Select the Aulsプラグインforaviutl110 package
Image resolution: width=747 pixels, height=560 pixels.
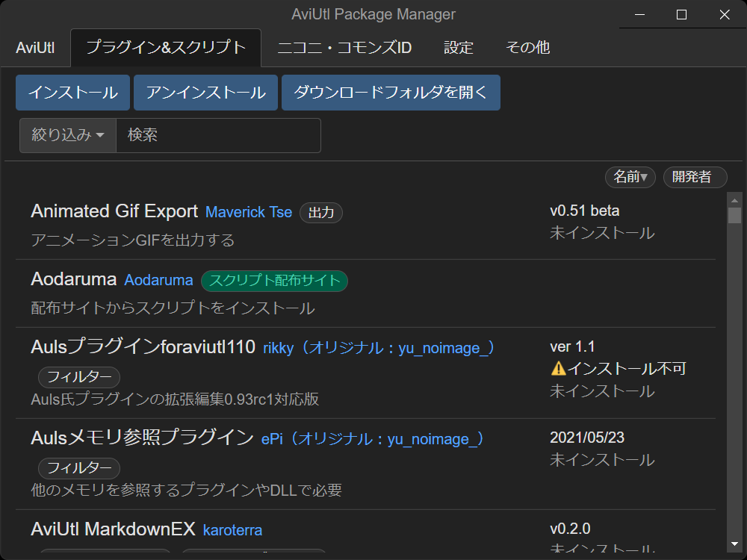tap(365, 373)
